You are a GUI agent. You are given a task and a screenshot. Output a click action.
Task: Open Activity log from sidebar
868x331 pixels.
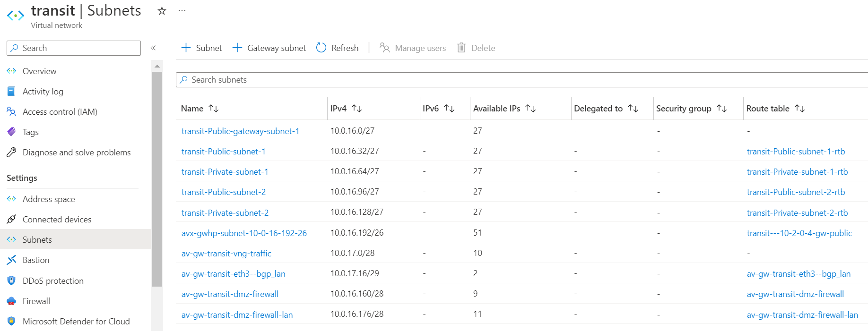pos(43,92)
